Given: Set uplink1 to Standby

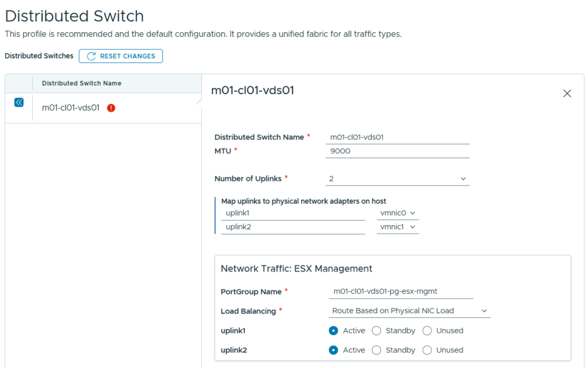Looking at the screenshot, I should pyautogui.click(x=376, y=331).
